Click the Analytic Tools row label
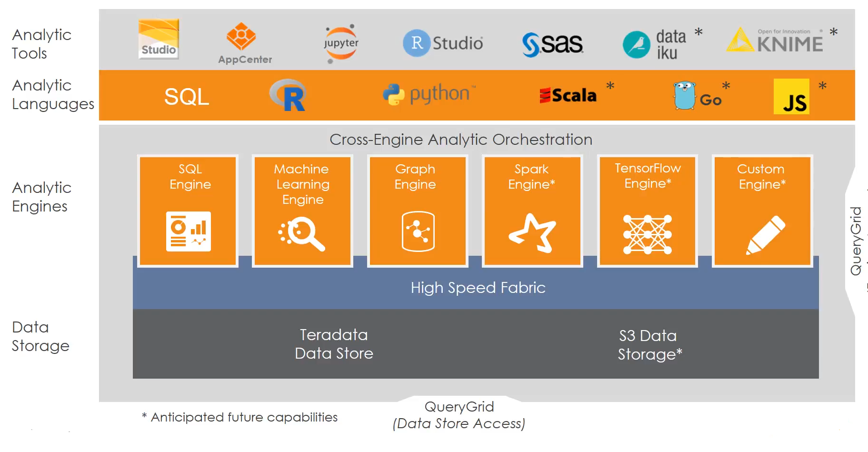Viewport: 868px width, 452px height. coord(42,44)
